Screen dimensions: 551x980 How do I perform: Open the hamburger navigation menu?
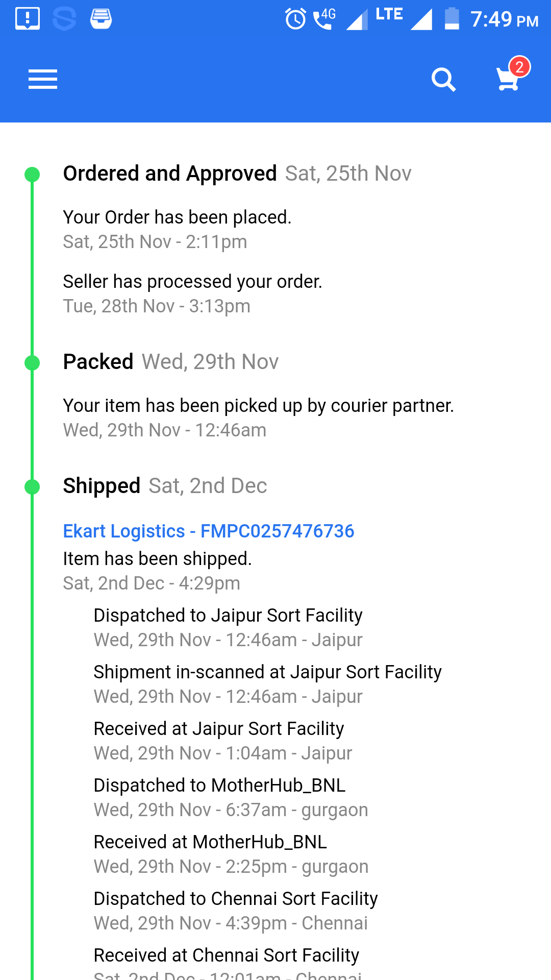coord(43,79)
